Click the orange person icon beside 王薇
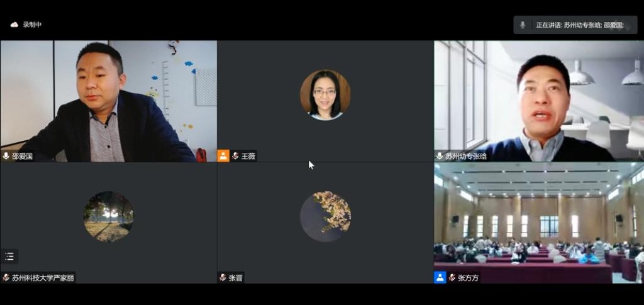 click(x=223, y=156)
